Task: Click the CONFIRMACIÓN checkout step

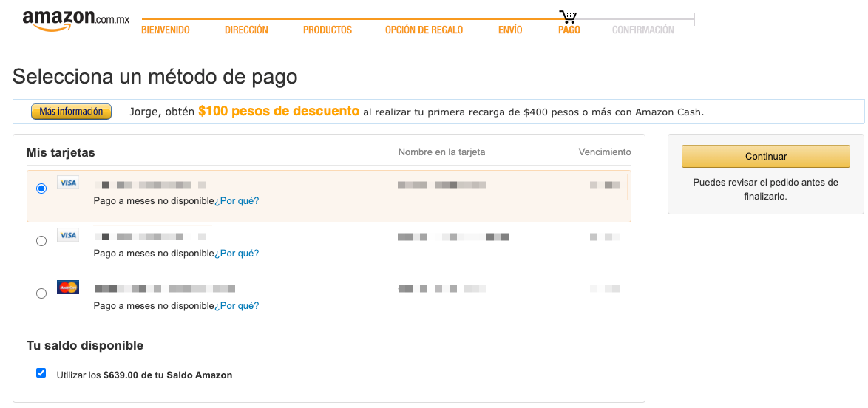Action: point(642,30)
